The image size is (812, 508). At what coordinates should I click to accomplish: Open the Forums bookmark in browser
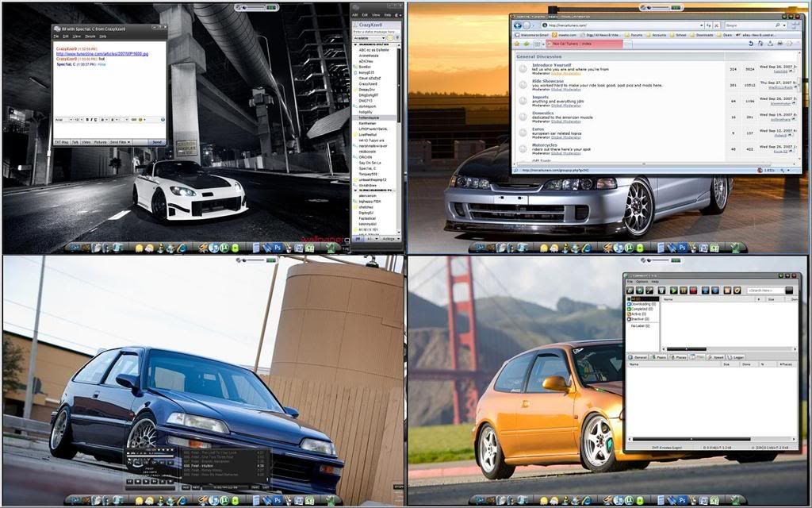click(634, 35)
